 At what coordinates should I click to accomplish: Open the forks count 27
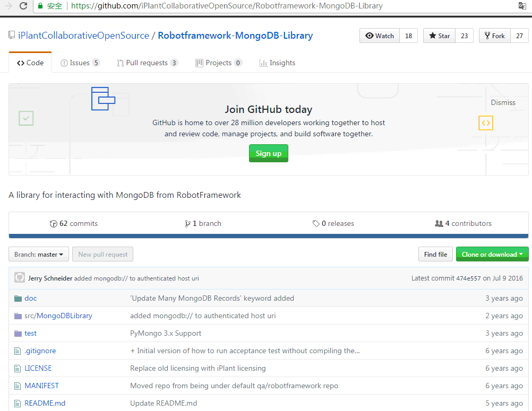tap(519, 36)
